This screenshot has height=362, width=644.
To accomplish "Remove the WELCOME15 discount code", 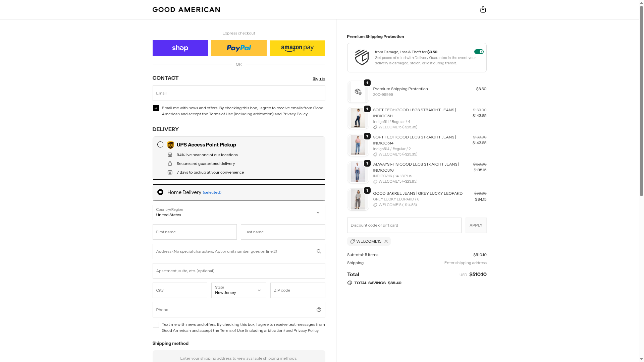I will (x=386, y=241).
